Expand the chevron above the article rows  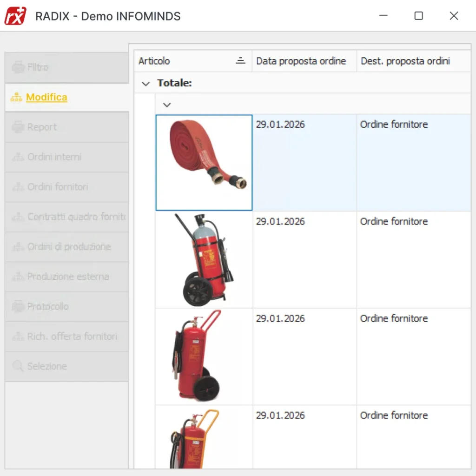(166, 105)
